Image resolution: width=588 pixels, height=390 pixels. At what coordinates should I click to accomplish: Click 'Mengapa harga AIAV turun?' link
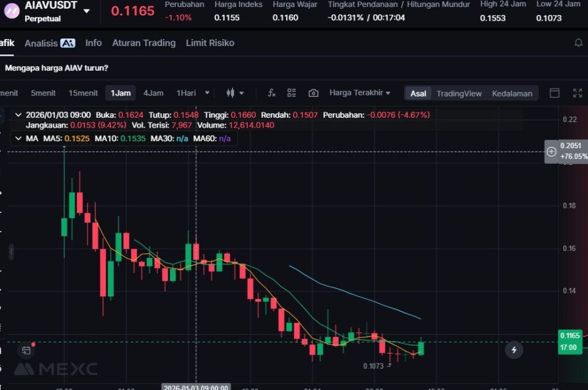coord(56,68)
